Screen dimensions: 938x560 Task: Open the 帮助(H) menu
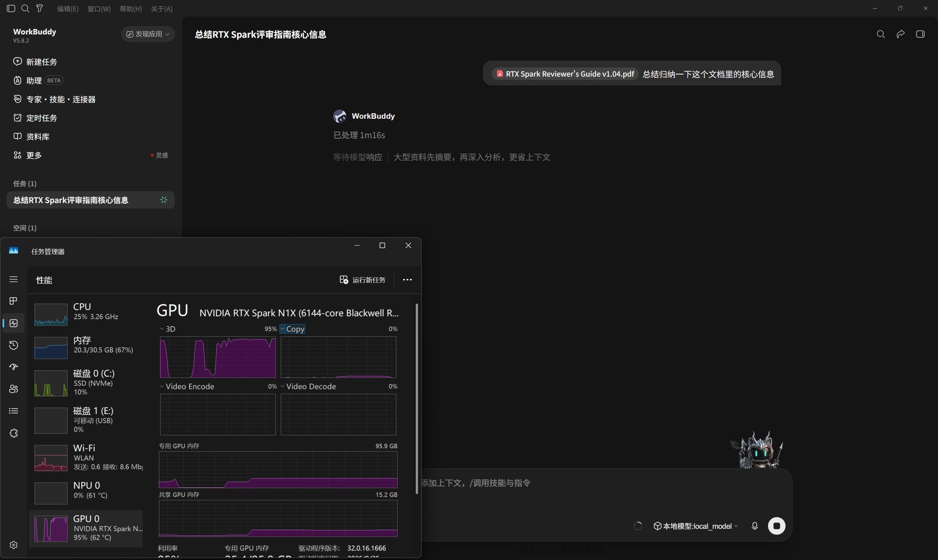(x=131, y=9)
